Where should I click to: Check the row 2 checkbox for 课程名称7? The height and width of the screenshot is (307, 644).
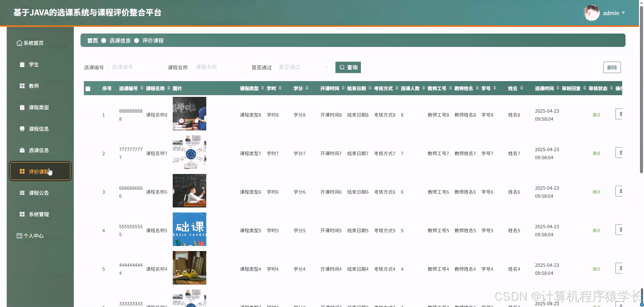[x=88, y=154]
